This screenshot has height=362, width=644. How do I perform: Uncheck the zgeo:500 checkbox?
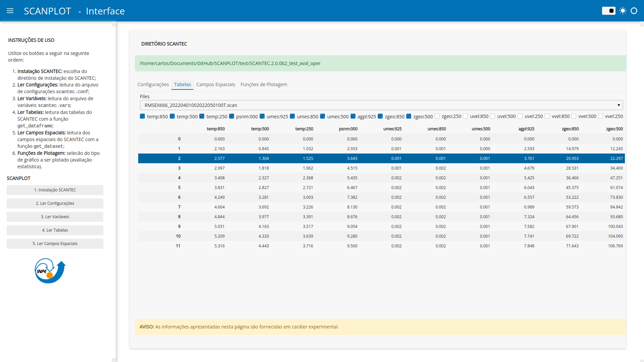pyautogui.click(x=409, y=116)
